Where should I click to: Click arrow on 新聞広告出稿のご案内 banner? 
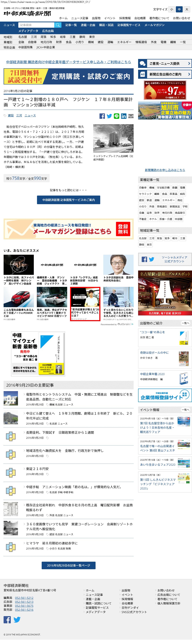(189, 74)
